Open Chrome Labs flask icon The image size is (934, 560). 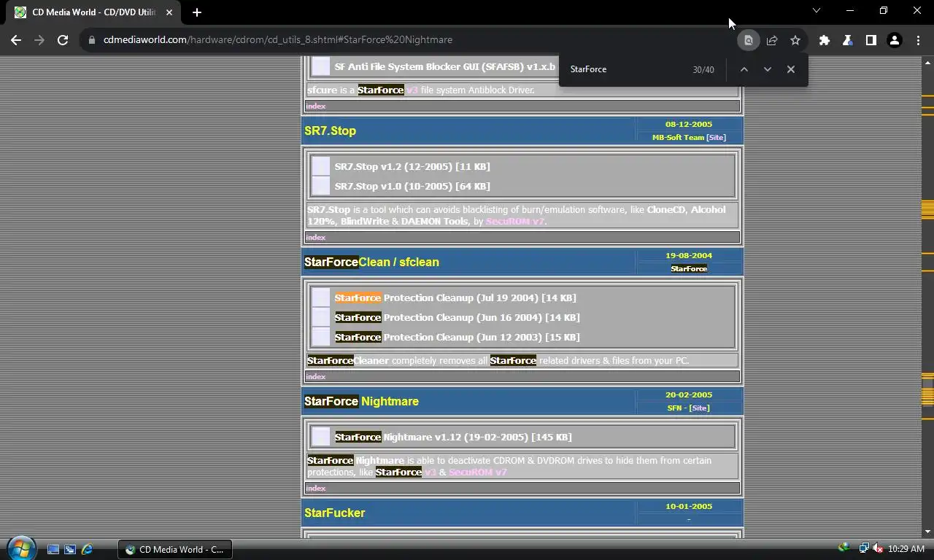(847, 40)
